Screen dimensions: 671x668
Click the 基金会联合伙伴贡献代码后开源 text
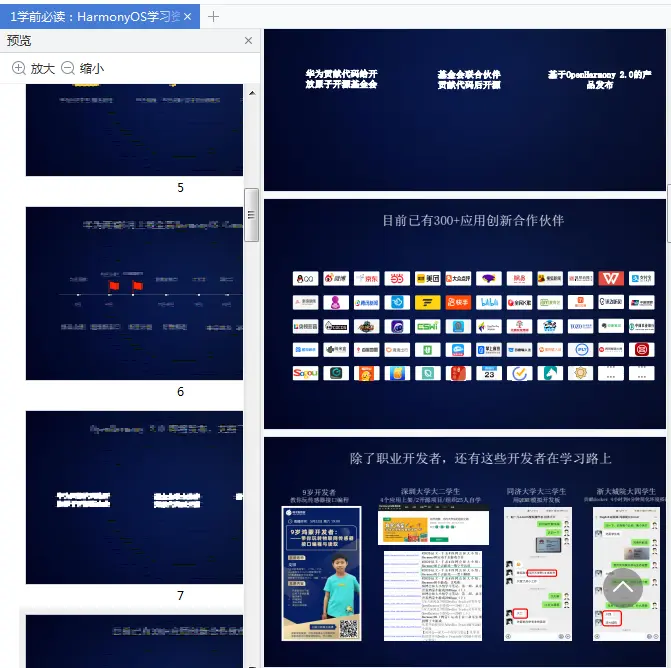coord(469,80)
